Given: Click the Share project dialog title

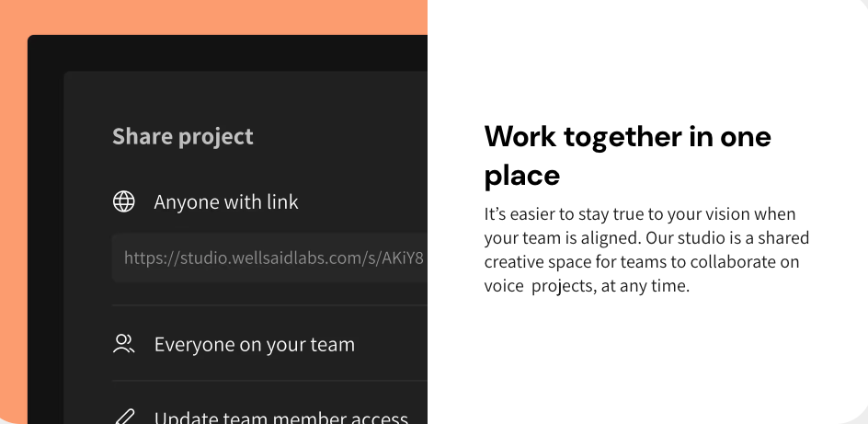Looking at the screenshot, I should click(x=183, y=137).
